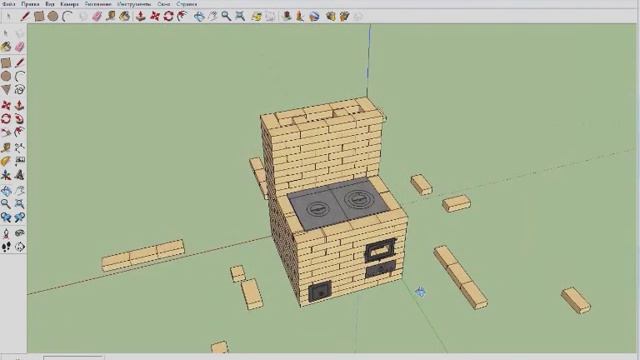
Task: Activate the Dimension tool
Action: click(20, 148)
